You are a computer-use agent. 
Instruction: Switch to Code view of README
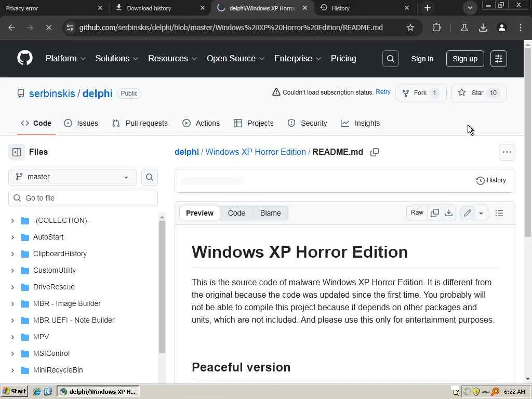[236, 213]
